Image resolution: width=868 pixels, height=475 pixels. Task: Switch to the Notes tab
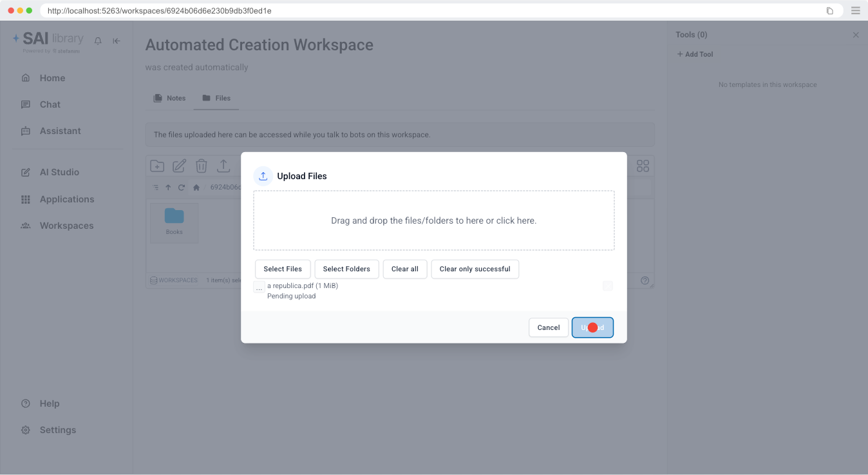coord(169,98)
